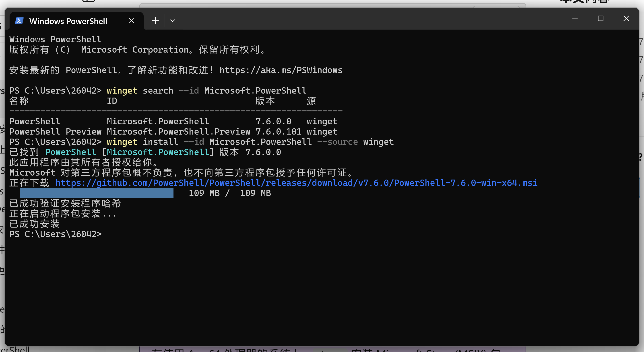Screen dimensions: 644x352
Task: Open the https://aka.ms/PSWindows link
Action: pos(281,70)
